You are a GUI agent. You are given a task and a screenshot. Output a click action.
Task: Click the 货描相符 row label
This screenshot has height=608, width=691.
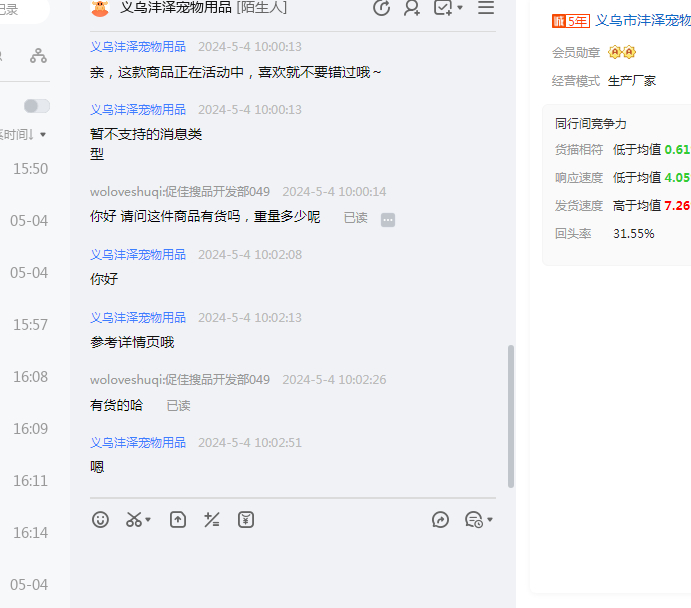(x=579, y=150)
